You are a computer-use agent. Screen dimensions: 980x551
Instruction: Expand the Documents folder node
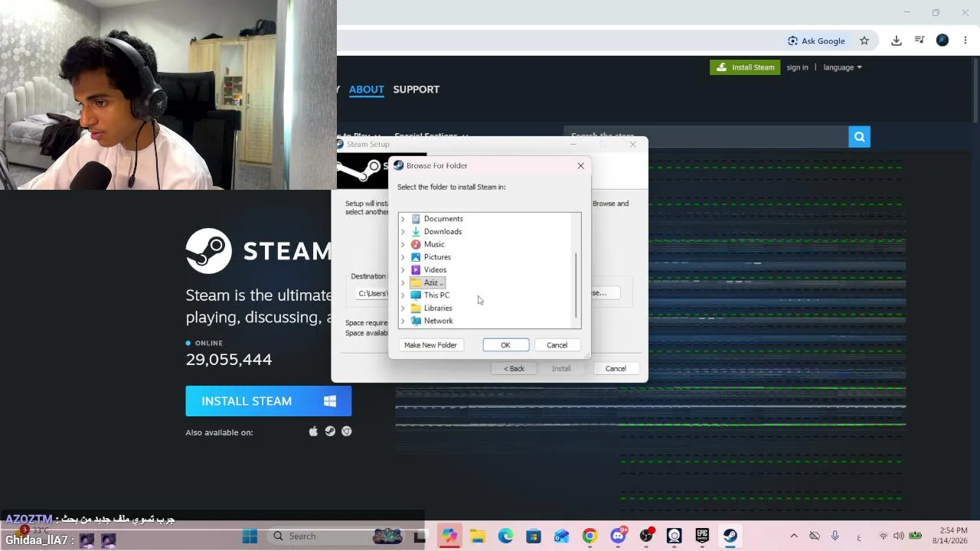(403, 219)
